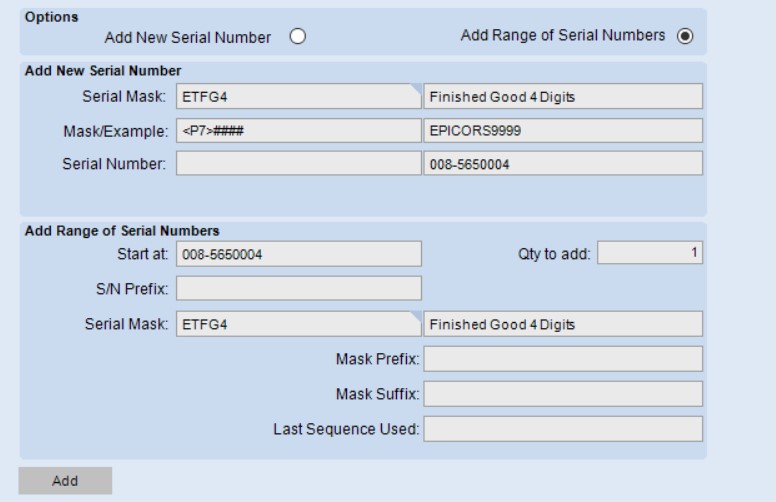Click the Mask Prefix field
This screenshot has width=776, height=502.
(563, 359)
